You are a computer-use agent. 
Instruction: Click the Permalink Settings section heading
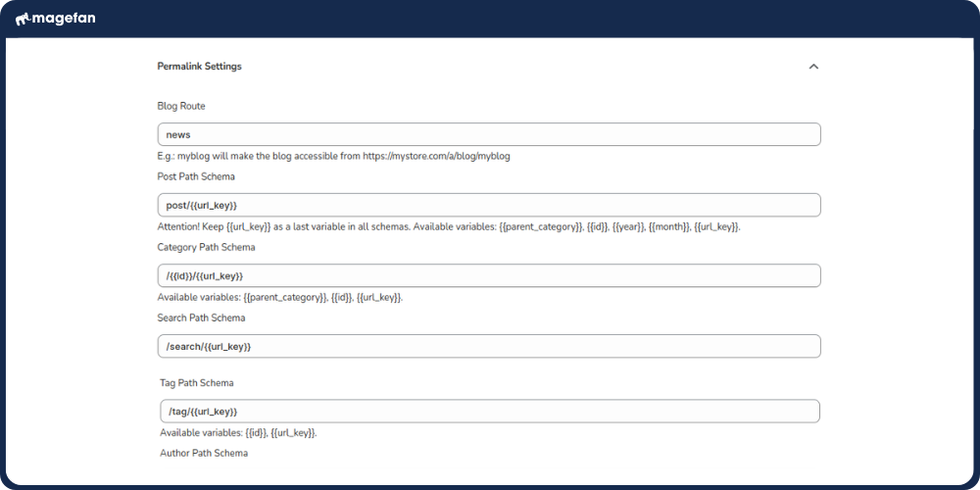tap(199, 67)
